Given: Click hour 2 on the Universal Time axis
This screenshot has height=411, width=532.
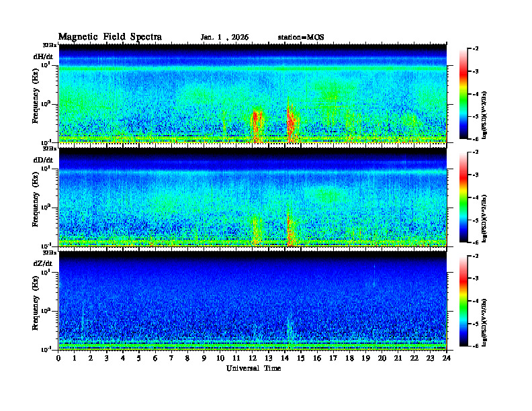Looking at the screenshot, I should click(91, 359).
